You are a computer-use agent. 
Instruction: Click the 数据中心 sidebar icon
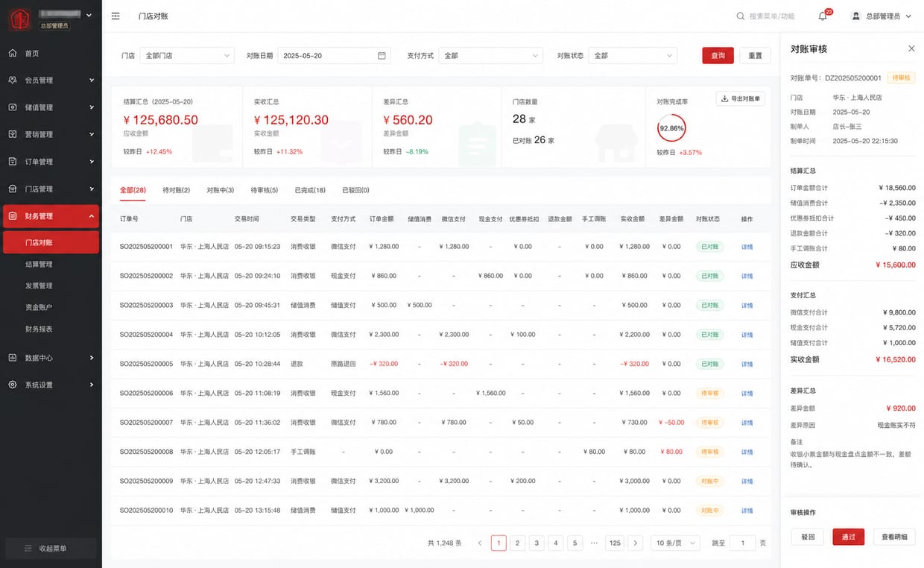(x=13, y=358)
